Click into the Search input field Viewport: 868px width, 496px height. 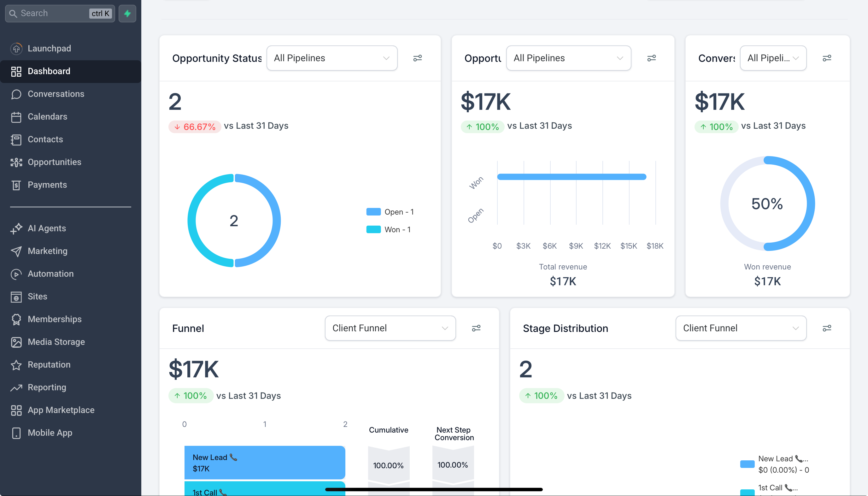(51, 14)
